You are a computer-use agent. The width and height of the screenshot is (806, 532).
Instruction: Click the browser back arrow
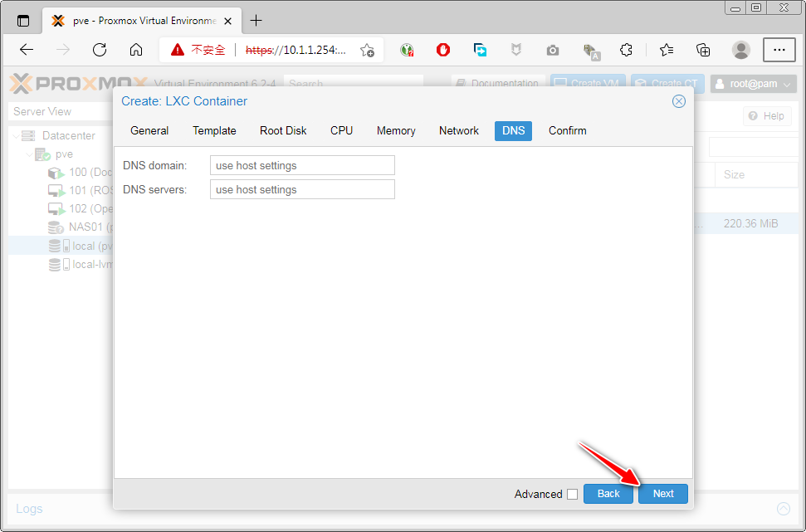click(27, 50)
